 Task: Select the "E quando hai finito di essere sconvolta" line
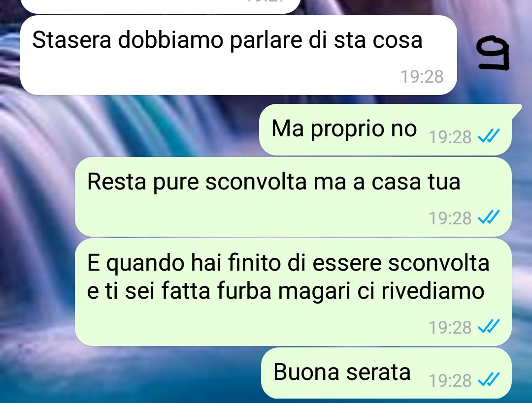pos(288,263)
